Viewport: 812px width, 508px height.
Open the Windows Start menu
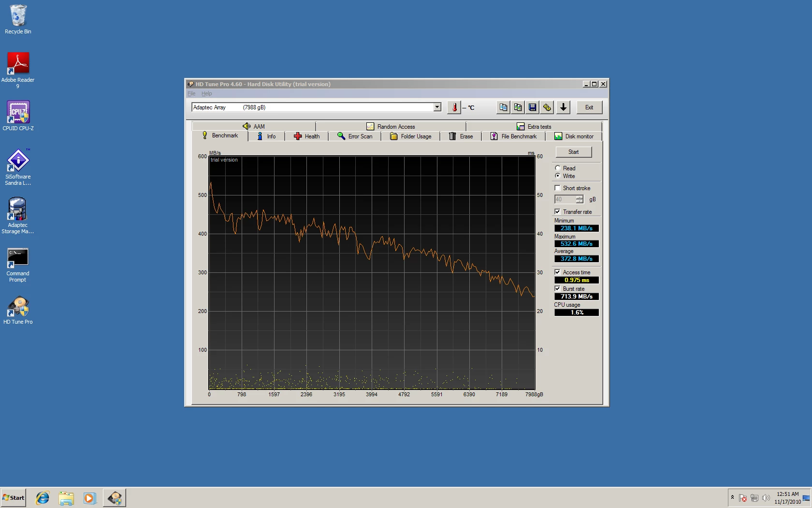[x=14, y=498]
